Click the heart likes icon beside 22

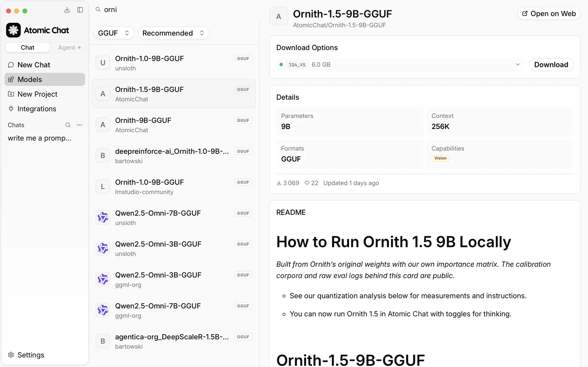307,183
